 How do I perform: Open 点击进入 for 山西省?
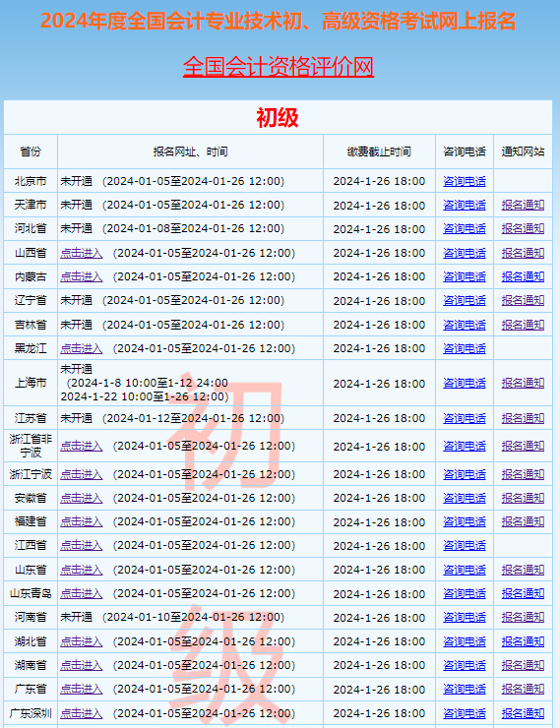[x=82, y=253]
